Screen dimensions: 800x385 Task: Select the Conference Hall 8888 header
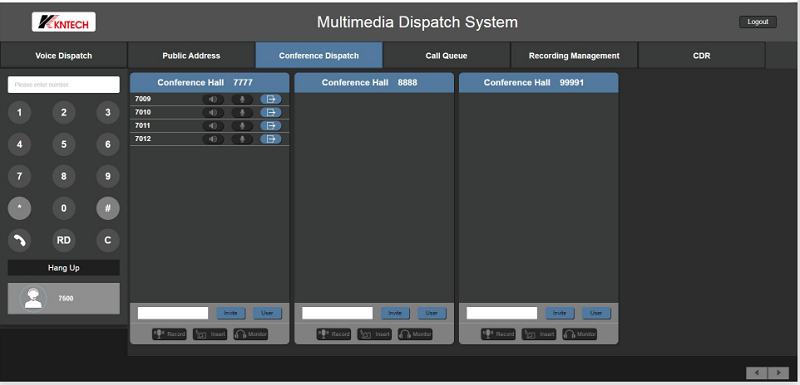[x=374, y=83]
